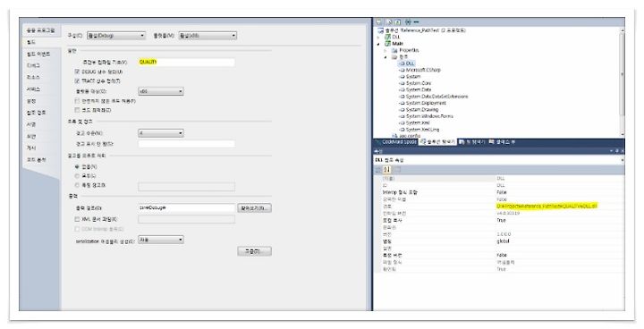Switch properties grid to Alphabetical sort
The image size is (644, 329).
coord(387,170)
